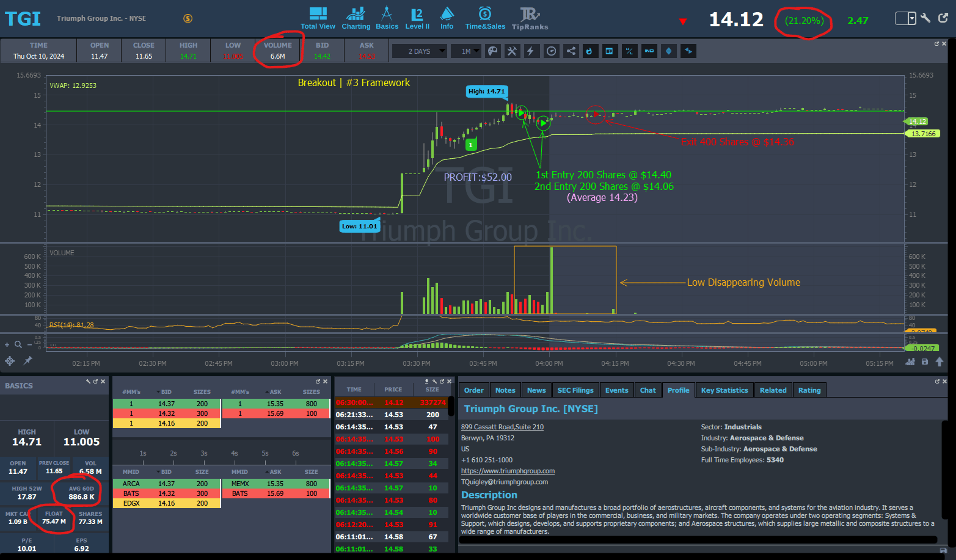Open the Charting view
The width and height of the screenshot is (956, 560).
point(356,18)
